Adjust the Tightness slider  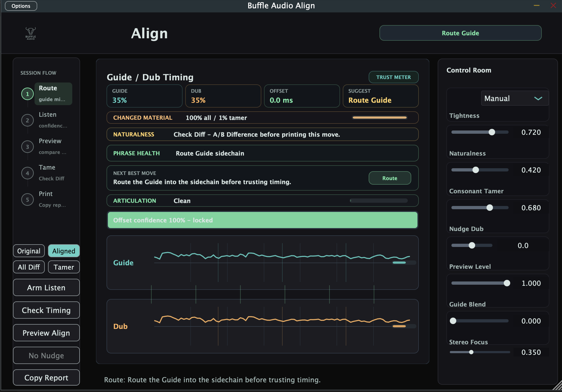pyautogui.click(x=480, y=132)
